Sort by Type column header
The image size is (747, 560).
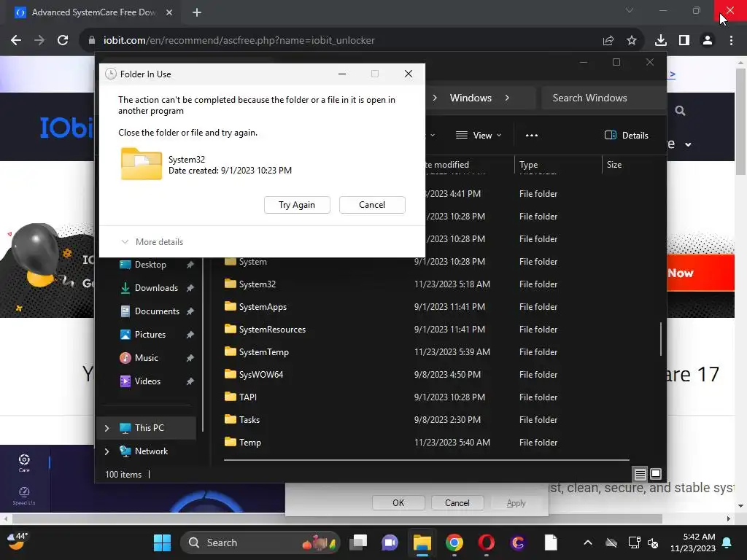pos(557,165)
